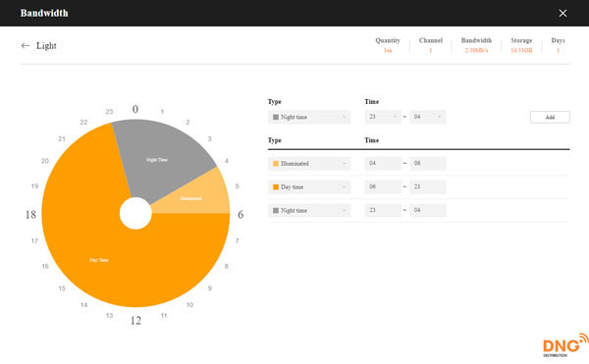The image size is (589, 364).
Task: Click the orange Day Time pie slice
Action: coord(113,255)
